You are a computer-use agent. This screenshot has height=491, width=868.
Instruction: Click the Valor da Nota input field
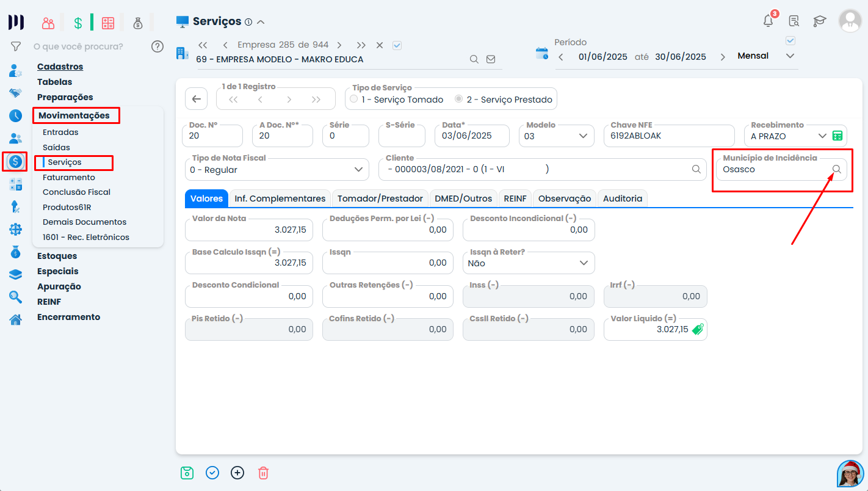click(x=249, y=230)
